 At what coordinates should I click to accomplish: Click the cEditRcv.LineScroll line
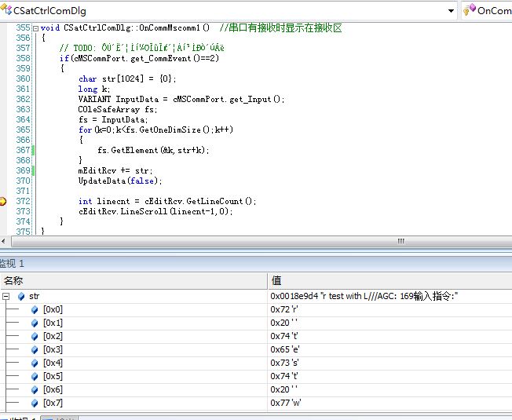coord(155,211)
